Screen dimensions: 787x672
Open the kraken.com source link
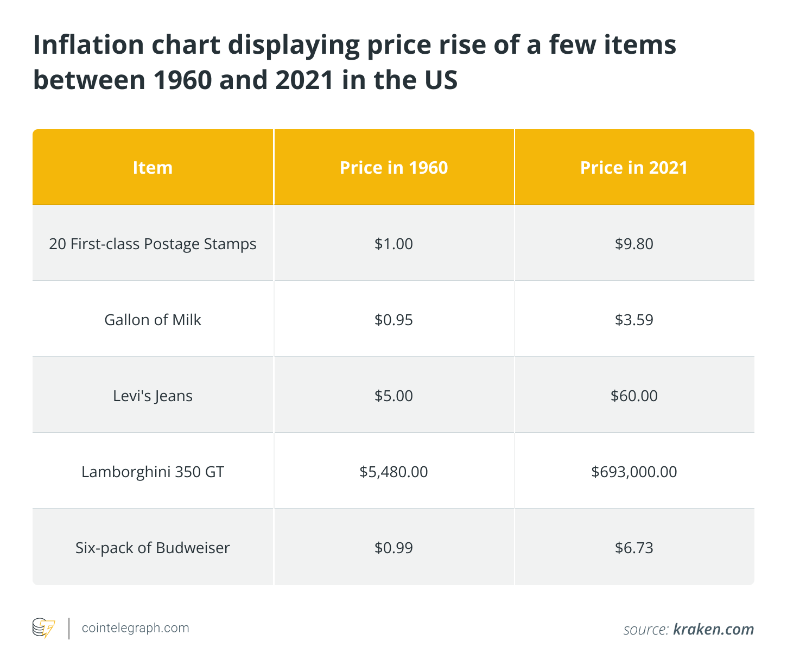(713, 629)
